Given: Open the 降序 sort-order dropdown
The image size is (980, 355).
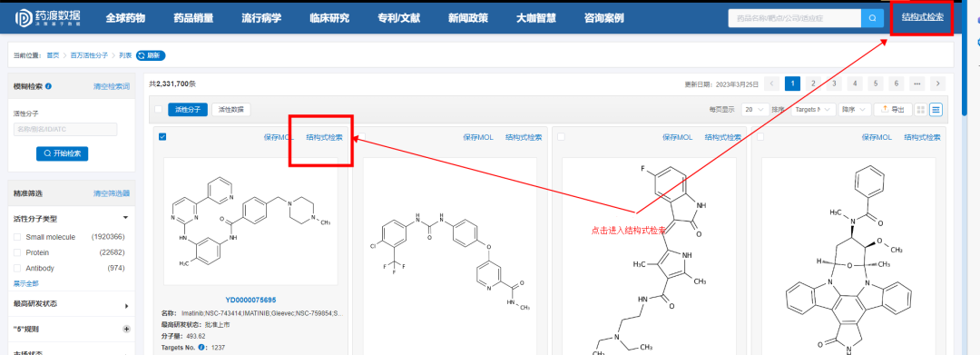Looking at the screenshot, I should (x=855, y=109).
